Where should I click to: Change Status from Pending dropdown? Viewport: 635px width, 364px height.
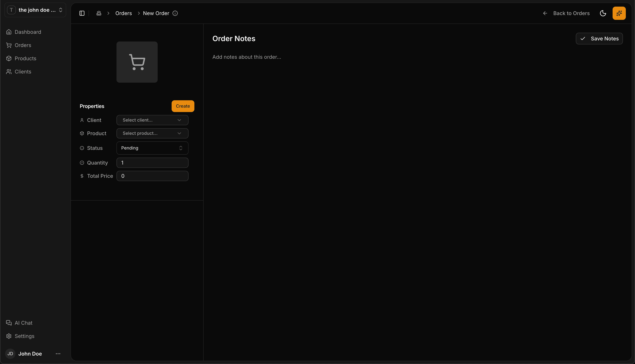pos(152,148)
